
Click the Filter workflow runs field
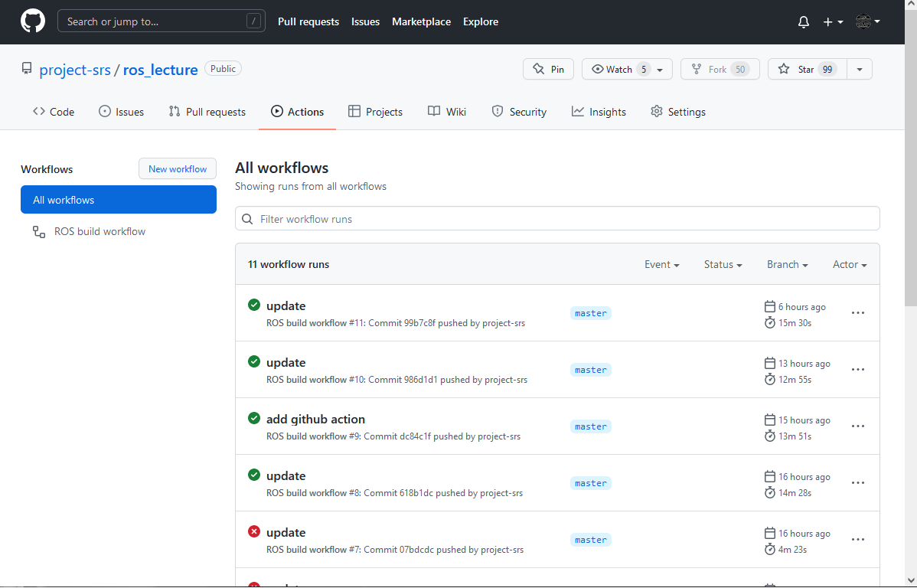point(557,218)
